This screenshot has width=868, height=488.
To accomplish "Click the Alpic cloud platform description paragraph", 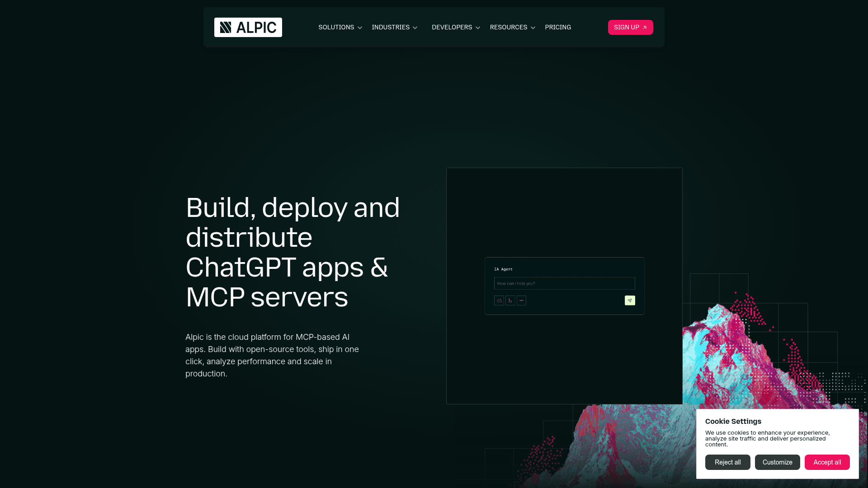I will pos(272,355).
